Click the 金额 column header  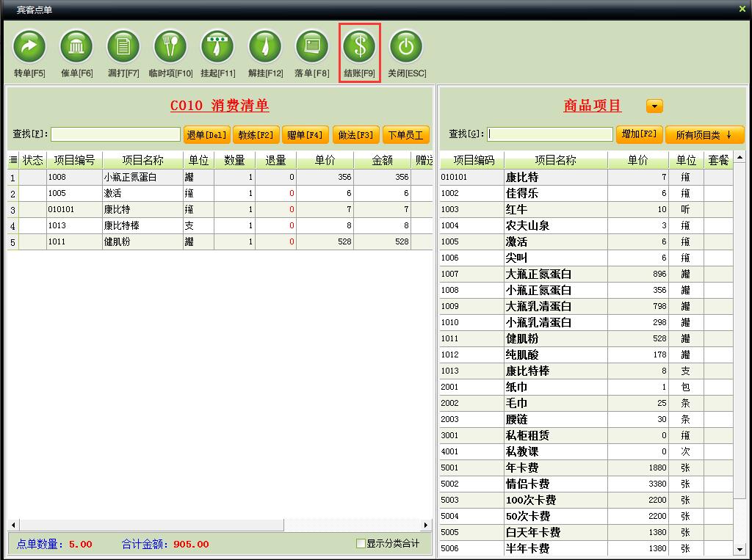click(382, 160)
